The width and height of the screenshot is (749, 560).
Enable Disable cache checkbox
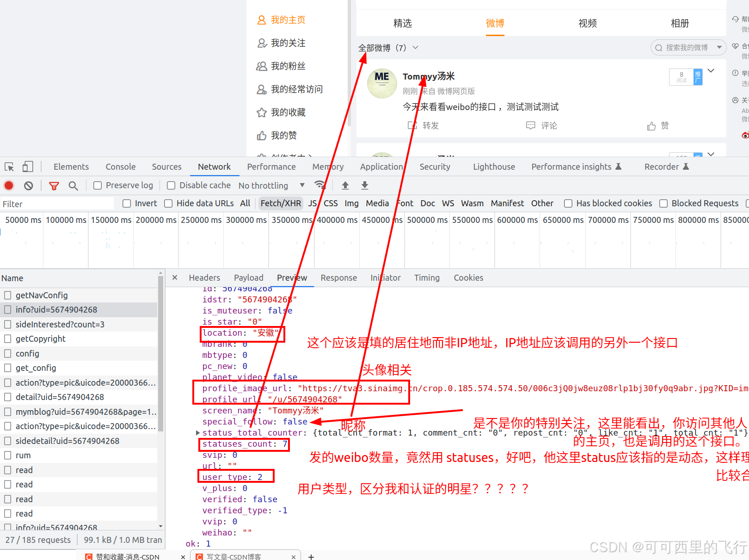[171, 185]
